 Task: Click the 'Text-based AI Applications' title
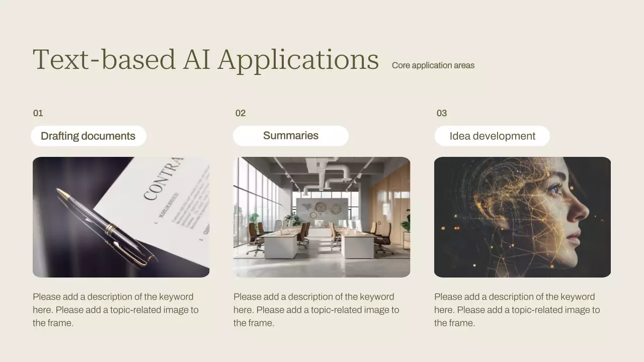(205, 59)
